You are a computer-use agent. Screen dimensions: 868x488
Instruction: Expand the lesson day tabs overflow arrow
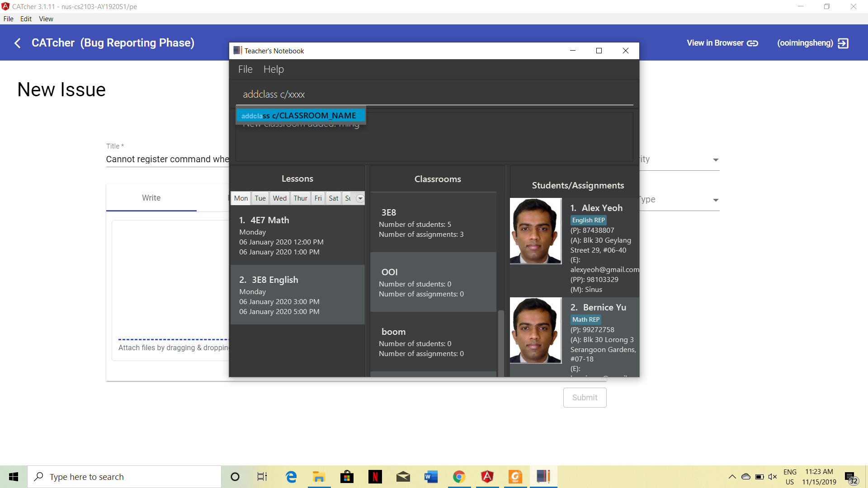[360, 198]
